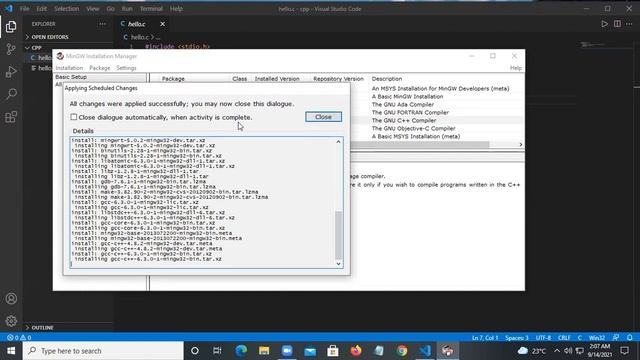The image size is (640, 360).
Task: Select Basic Setup in MinGW left pane
Action: coord(71,77)
